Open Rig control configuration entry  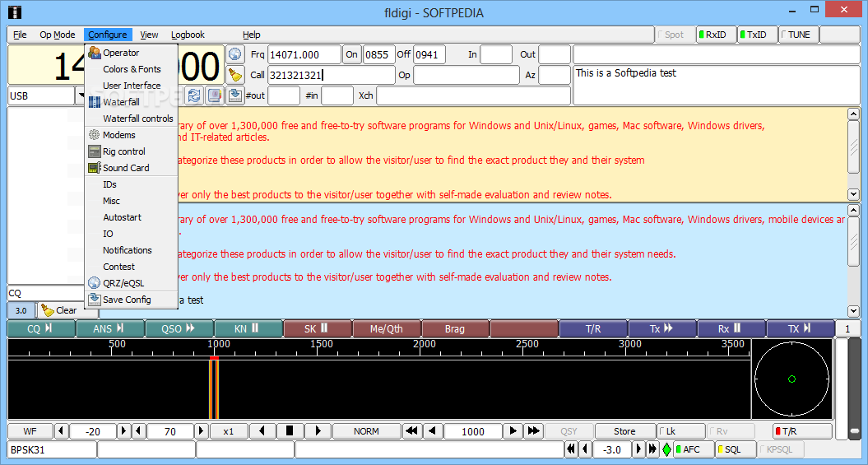(x=131, y=151)
